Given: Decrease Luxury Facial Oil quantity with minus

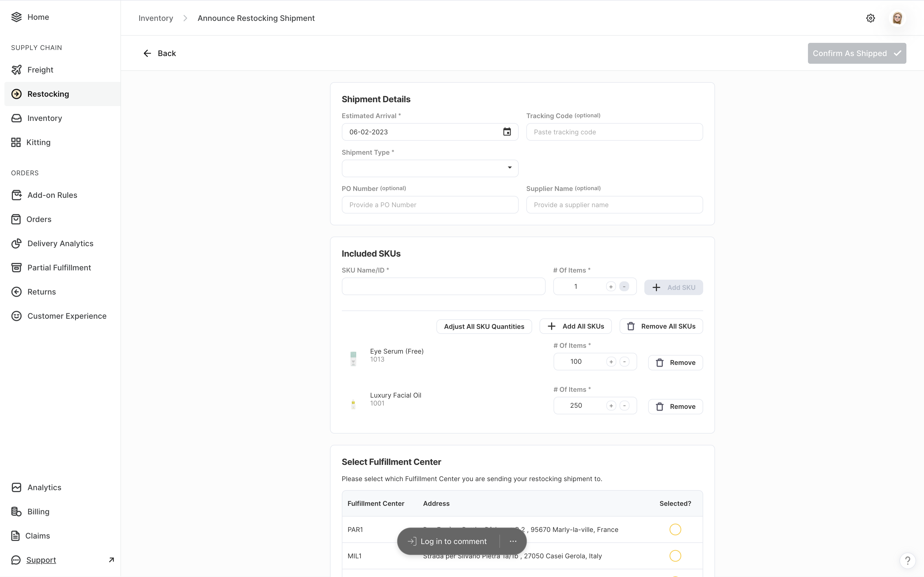Looking at the screenshot, I should pos(624,406).
